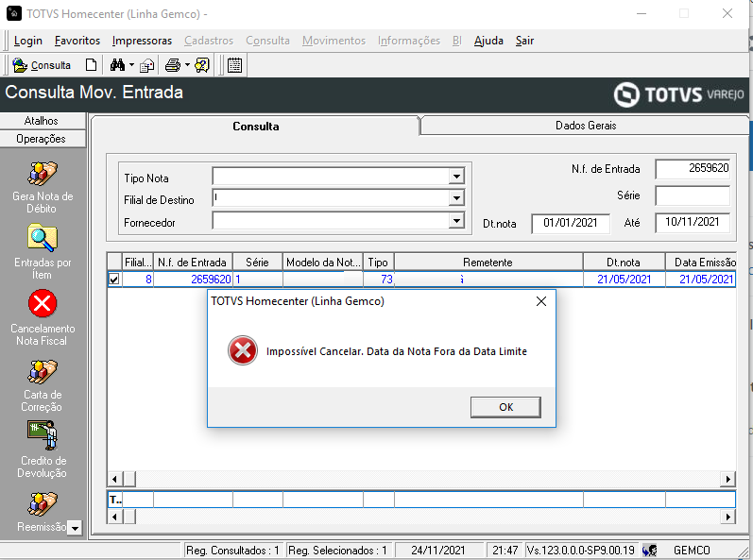Close the error dialog with X
Screen dimensions: 753x560
coord(541,301)
